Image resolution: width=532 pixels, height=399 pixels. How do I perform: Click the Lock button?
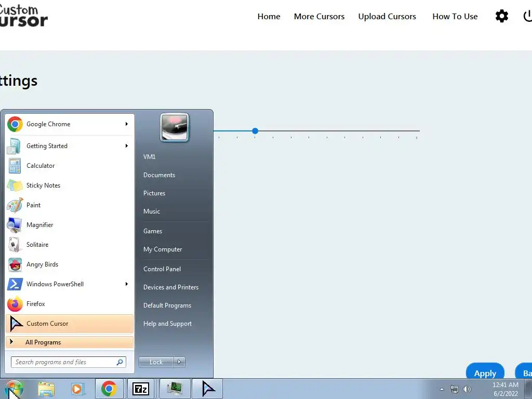coord(156,362)
